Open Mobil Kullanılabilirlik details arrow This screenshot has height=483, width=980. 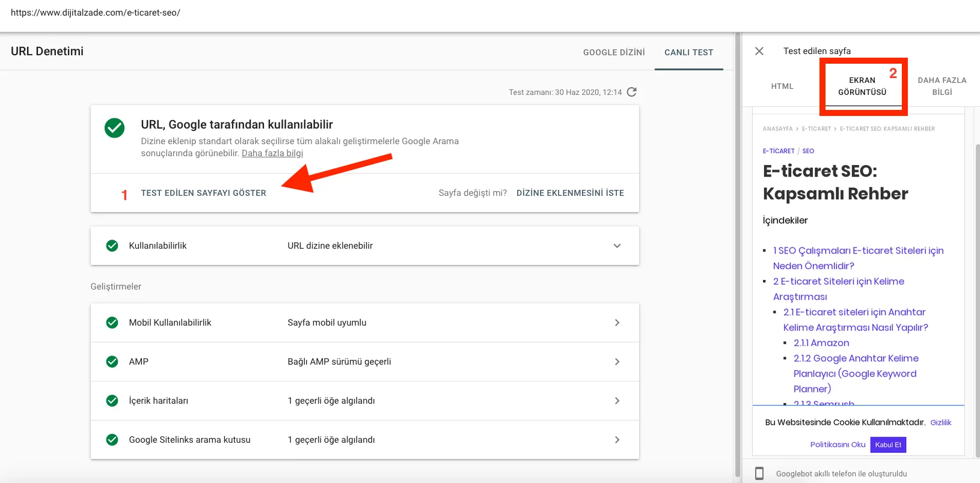(x=617, y=323)
